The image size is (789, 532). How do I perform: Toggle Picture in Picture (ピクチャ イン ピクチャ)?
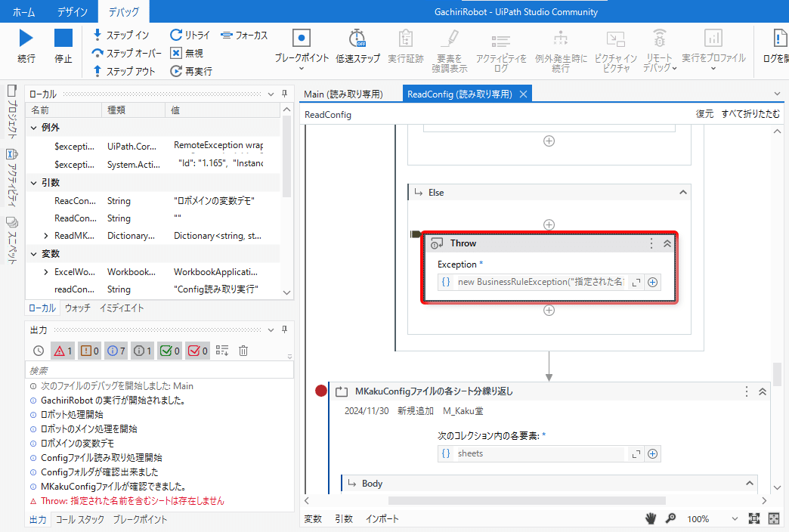point(615,51)
